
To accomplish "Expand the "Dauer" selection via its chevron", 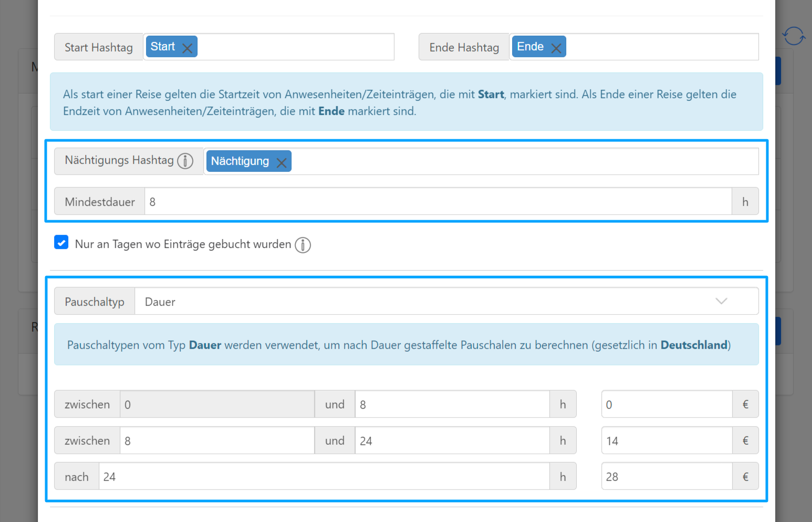I will point(722,301).
